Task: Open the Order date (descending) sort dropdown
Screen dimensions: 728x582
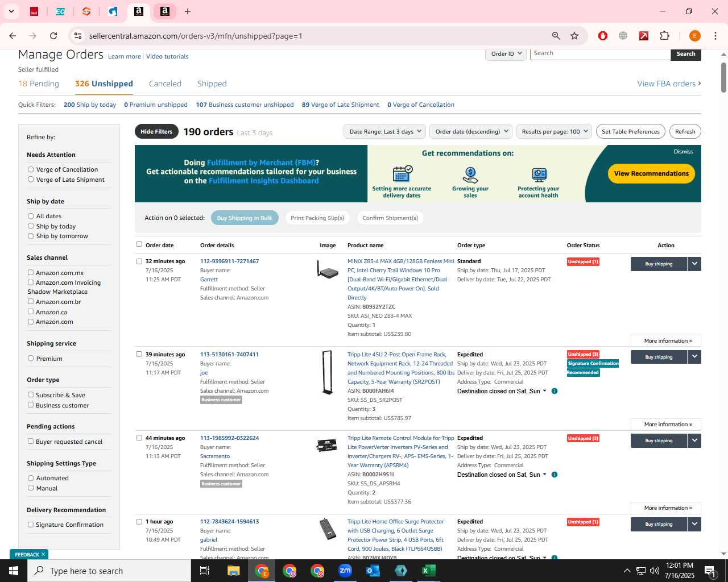Action: pyautogui.click(x=471, y=131)
